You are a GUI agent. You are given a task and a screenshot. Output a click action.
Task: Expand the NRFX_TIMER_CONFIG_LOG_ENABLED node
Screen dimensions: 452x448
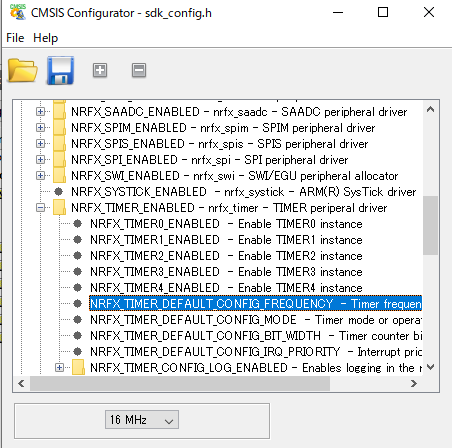pos(59,368)
